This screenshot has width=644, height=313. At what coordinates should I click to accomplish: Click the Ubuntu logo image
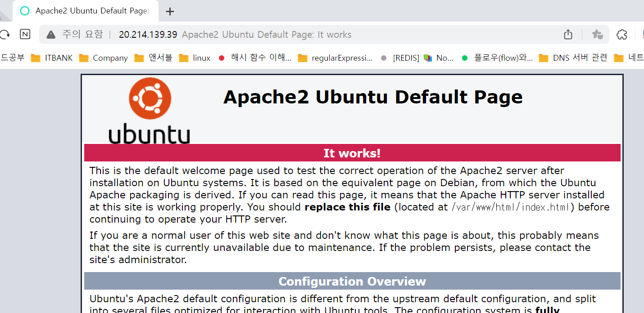tap(150, 111)
